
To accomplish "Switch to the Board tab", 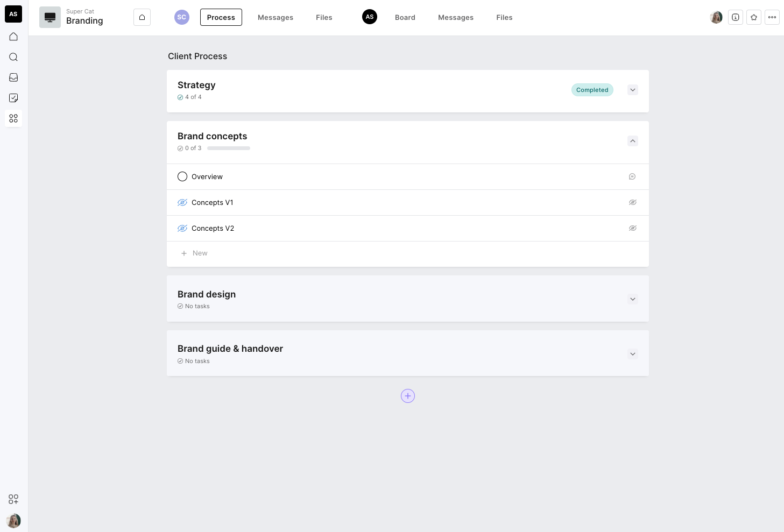I will (x=405, y=17).
